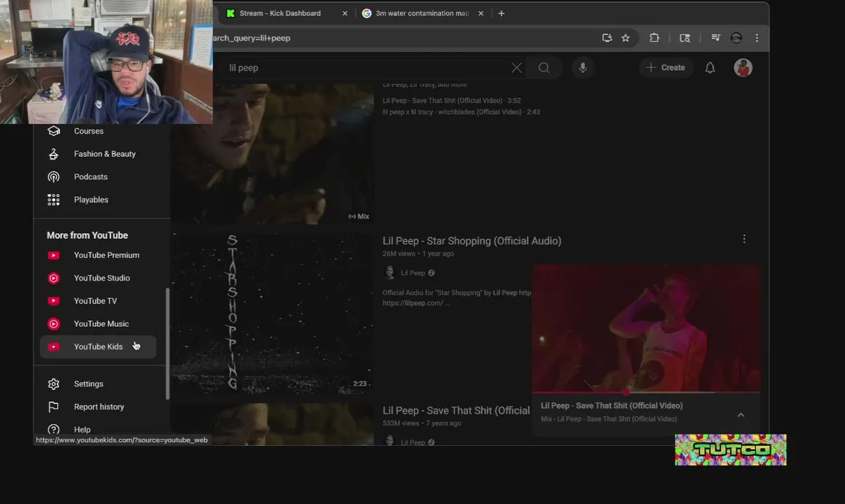Close the Kick Dashboard tab
Viewport: 845px width, 504px height.
345,13
